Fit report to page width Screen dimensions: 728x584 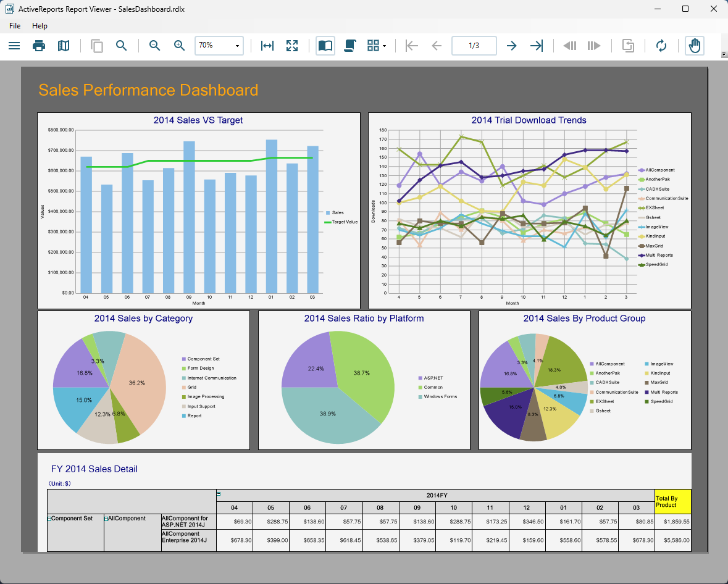(x=267, y=46)
